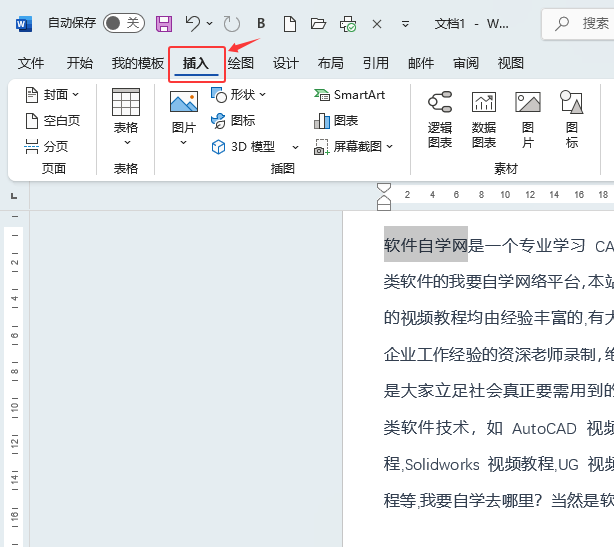The image size is (614, 547).
Task: Click the 表格 table grid icon
Action: point(126,102)
